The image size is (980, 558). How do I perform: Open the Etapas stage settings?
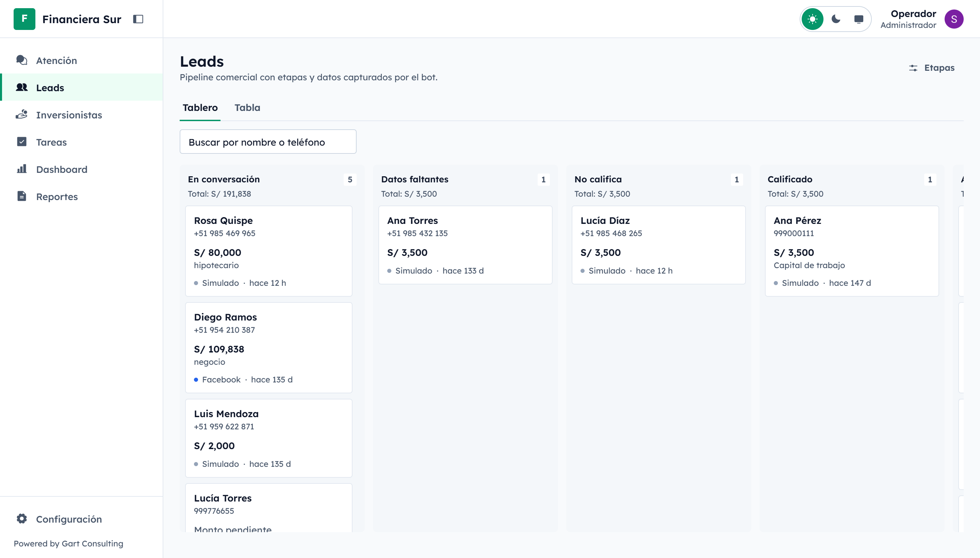point(932,68)
